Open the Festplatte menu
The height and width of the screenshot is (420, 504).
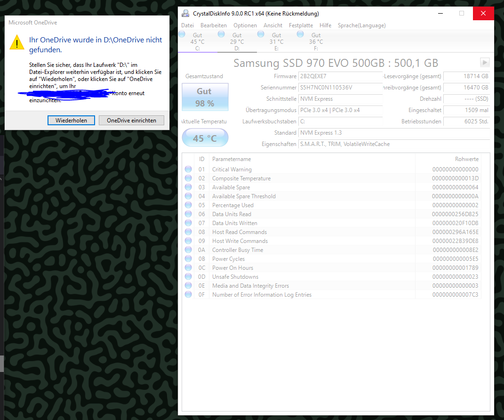tap(301, 25)
